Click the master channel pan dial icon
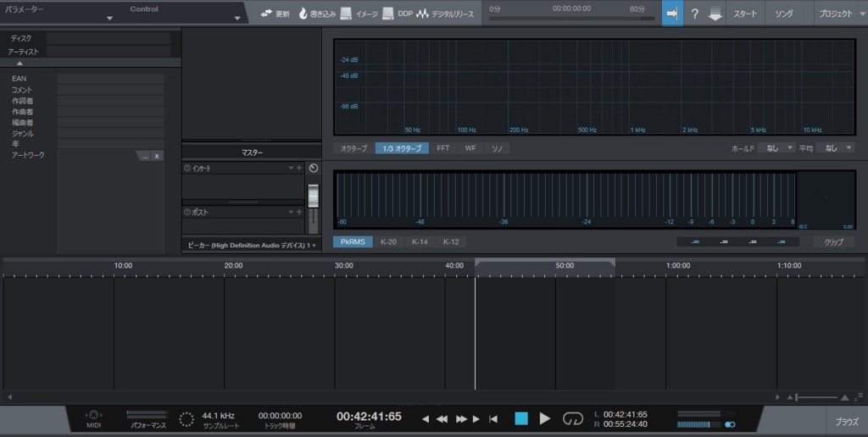 (314, 169)
